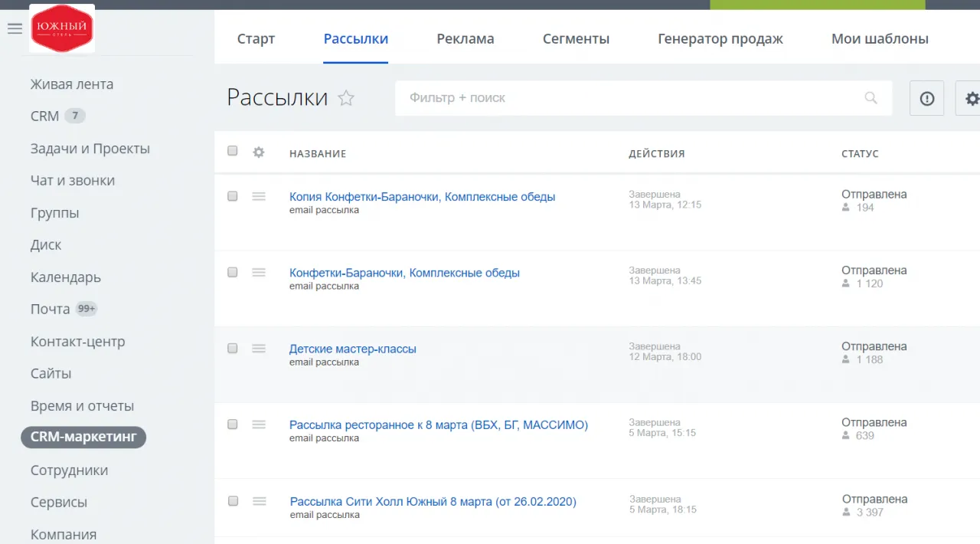This screenshot has width=980, height=544.
Task: Switch to the Реклама tab
Action: (465, 38)
